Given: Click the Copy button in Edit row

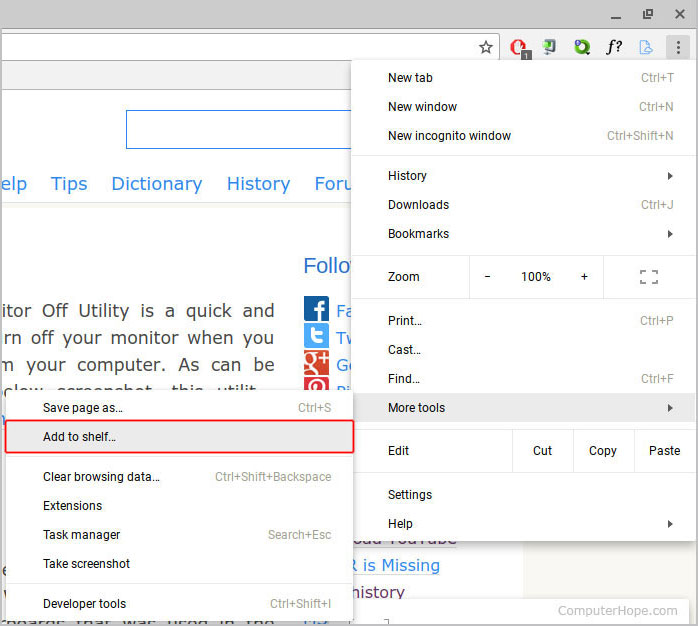Looking at the screenshot, I should tap(603, 451).
